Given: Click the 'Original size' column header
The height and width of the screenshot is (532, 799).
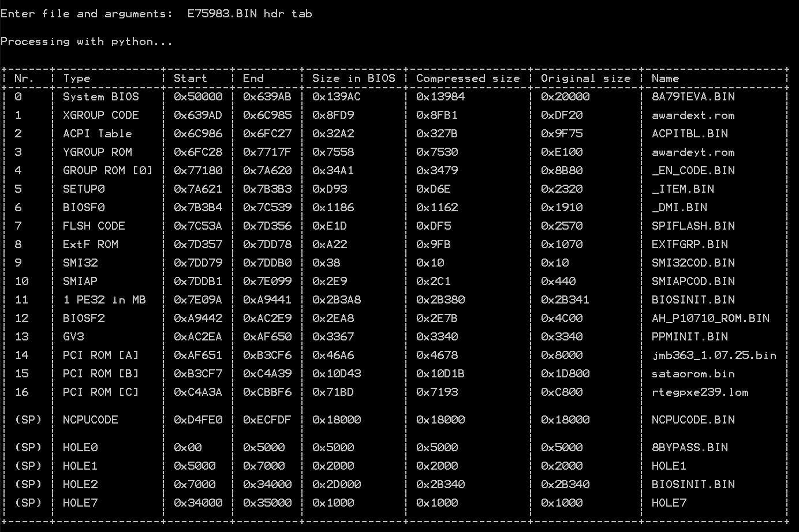Looking at the screenshot, I should coord(586,78).
